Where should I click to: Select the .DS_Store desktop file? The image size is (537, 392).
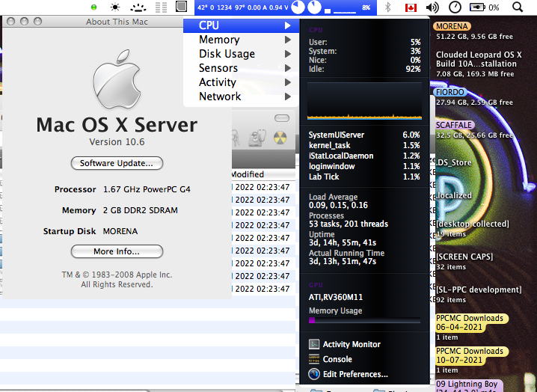(454, 162)
